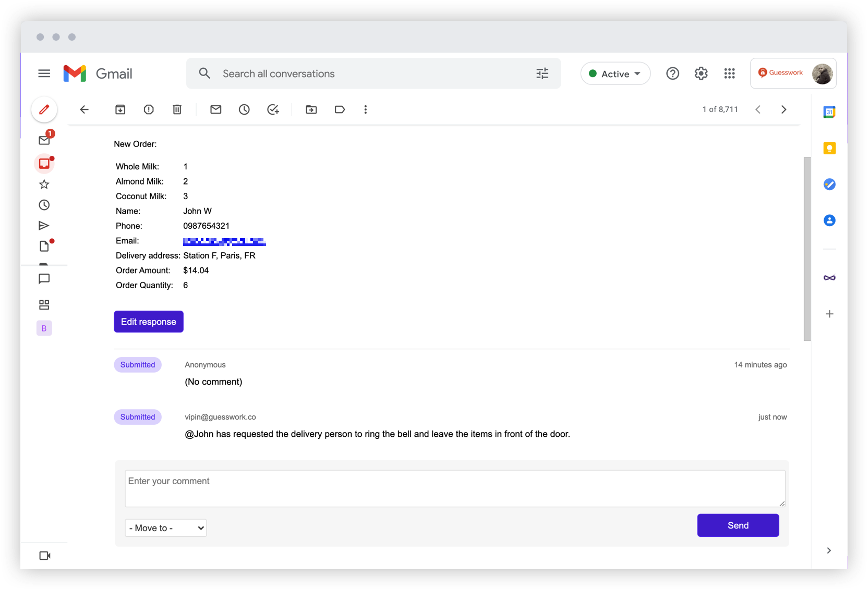Click the comment input field
Viewport: 868px width, 590px height.
point(454,488)
